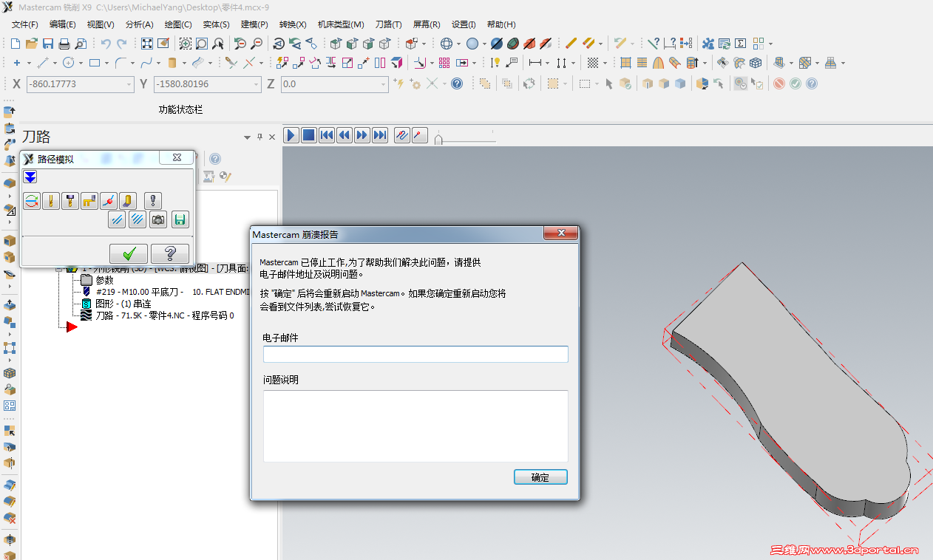This screenshot has height=560, width=933.
Task: Click the Rectangle drawing tool
Action: coord(95,63)
